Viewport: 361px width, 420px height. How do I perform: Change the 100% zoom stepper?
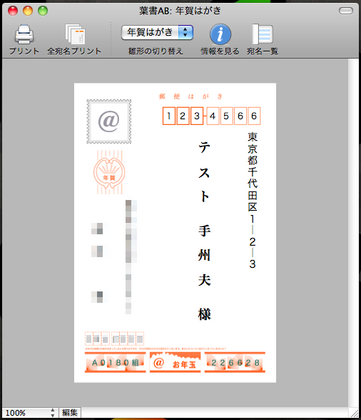52,413
